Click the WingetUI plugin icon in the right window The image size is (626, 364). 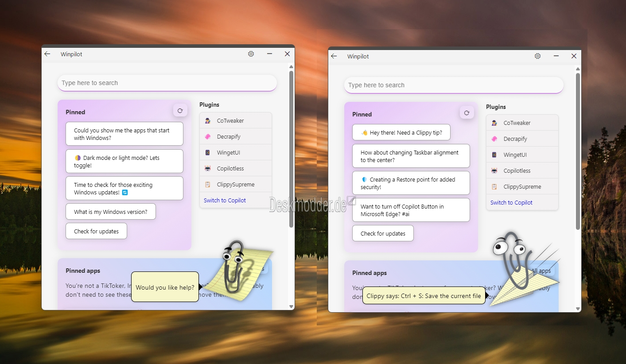coord(494,155)
